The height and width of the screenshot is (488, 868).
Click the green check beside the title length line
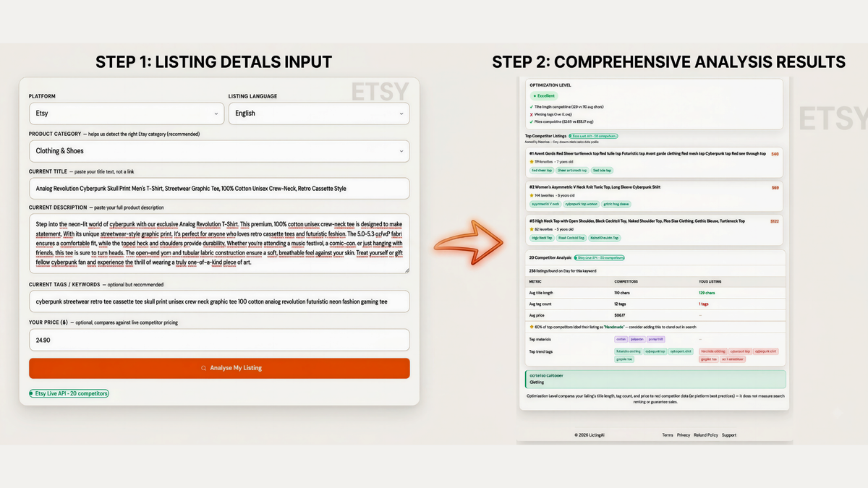coord(531,107)
